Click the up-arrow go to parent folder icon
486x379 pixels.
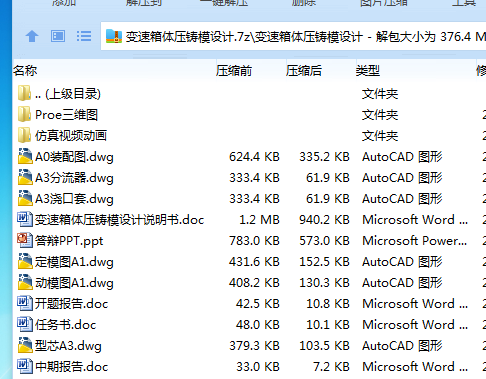pyautogui.click(x=32, y=36)
